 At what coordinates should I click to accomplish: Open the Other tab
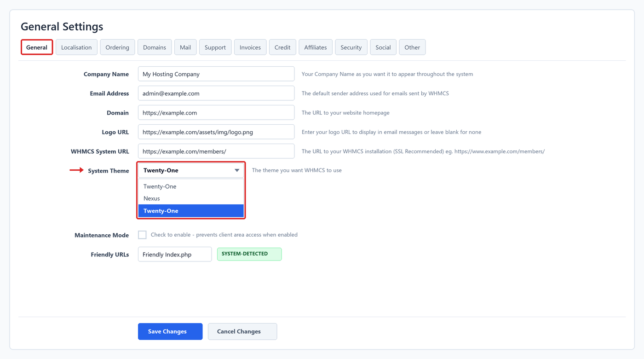(x=412, y=47)
